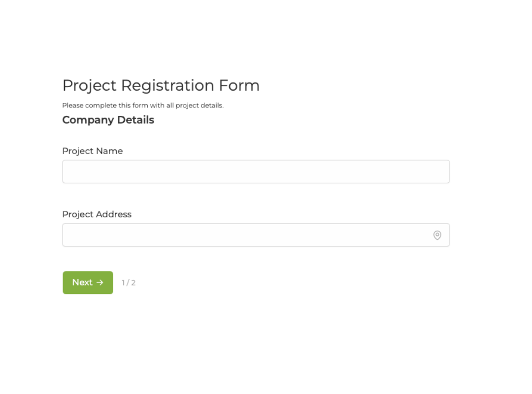The height and width of the screenshot is (394, 532).
Task: Click the '1 / 2' page indicator
Action: point(129,283)
